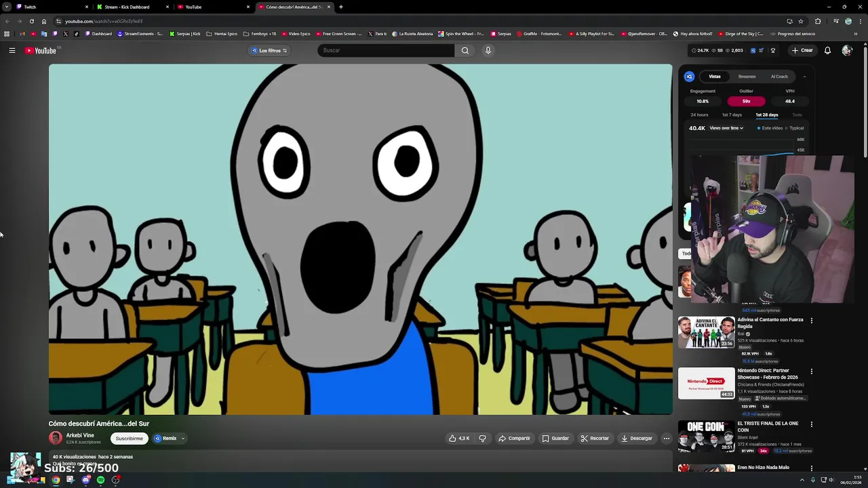Toggle Typical series in chart legend

[x=794, y=128]
